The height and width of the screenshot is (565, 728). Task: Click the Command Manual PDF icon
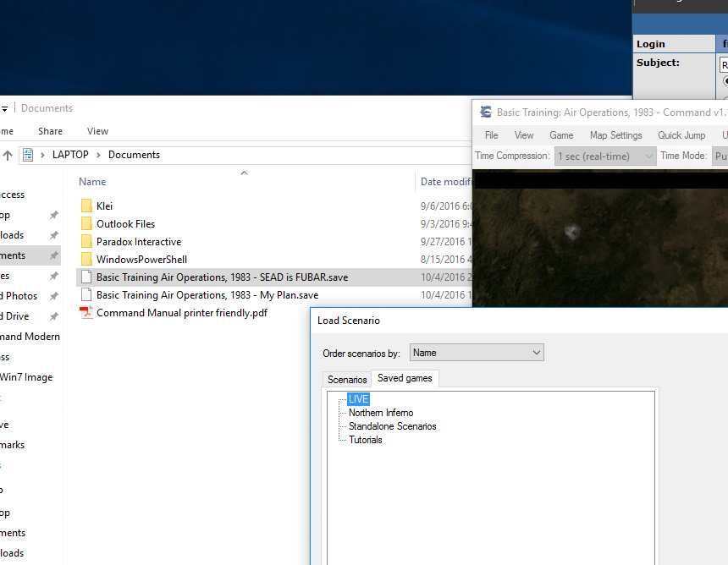point(86,313)
